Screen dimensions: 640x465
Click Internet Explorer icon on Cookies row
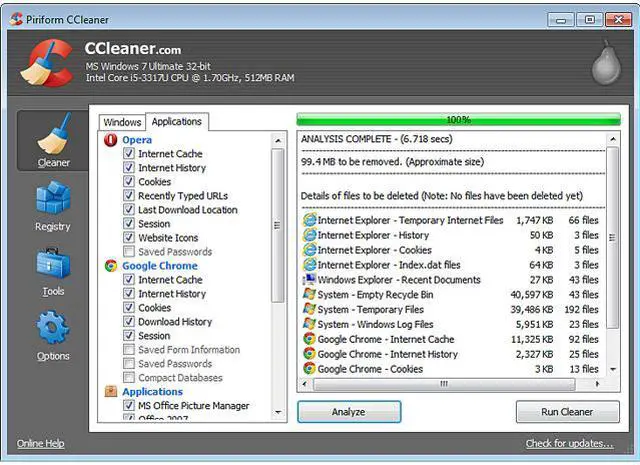tap(309, 250)
